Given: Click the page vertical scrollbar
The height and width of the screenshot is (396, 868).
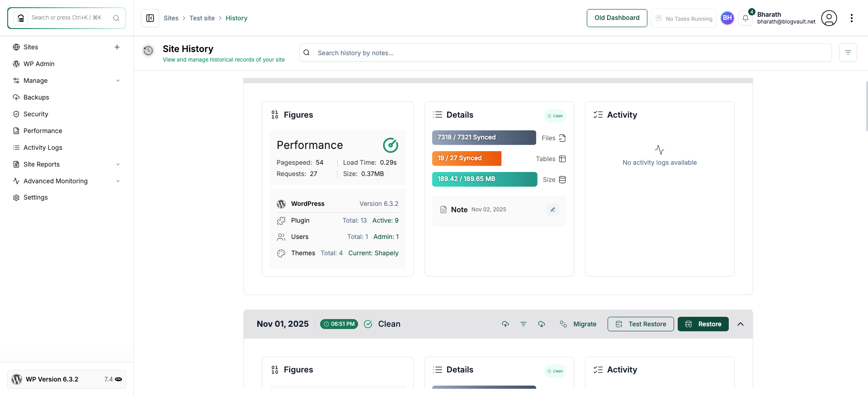Looking at the screenshot, I should pos(866,106).
